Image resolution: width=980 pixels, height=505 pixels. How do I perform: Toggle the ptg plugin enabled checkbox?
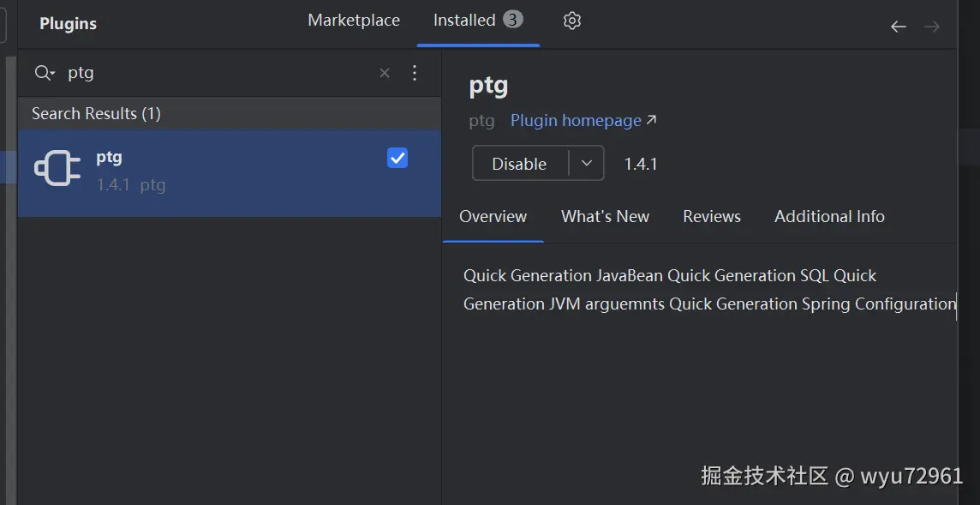coord(397,158)
